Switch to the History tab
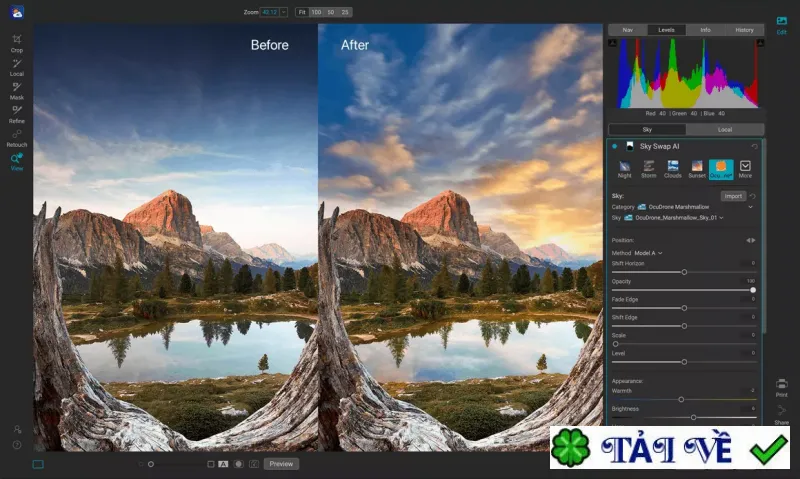The image size is (800, 479). point(744,30)
